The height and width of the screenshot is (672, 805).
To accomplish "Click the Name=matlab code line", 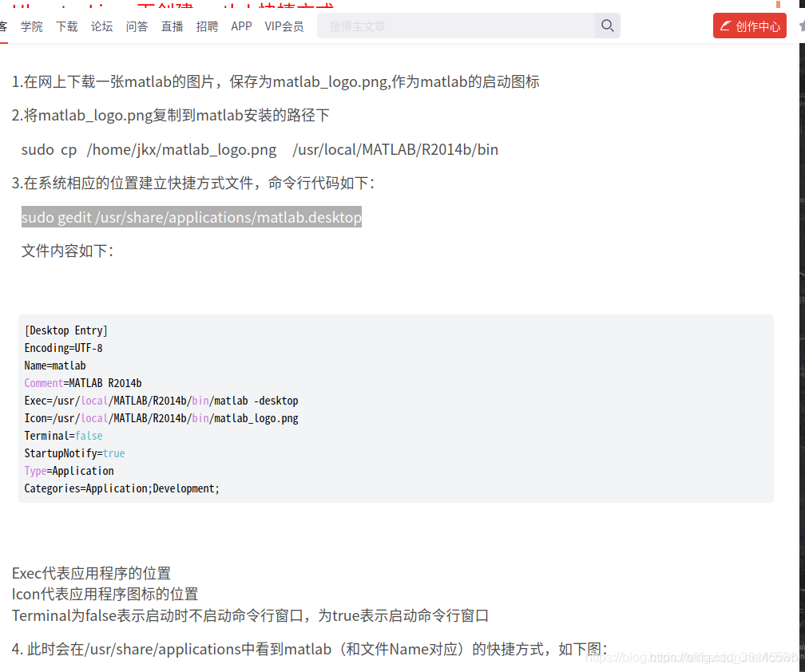I will coord(55,366).
